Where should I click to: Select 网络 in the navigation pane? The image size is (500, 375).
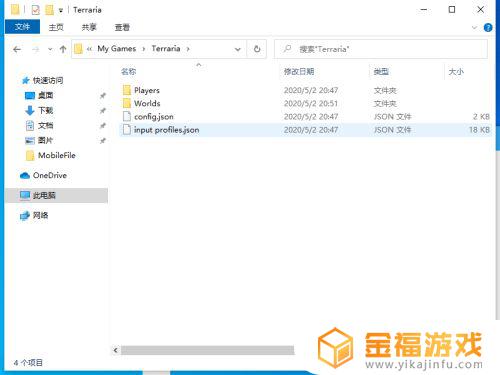pyautogui.click(x=40, y=215)
